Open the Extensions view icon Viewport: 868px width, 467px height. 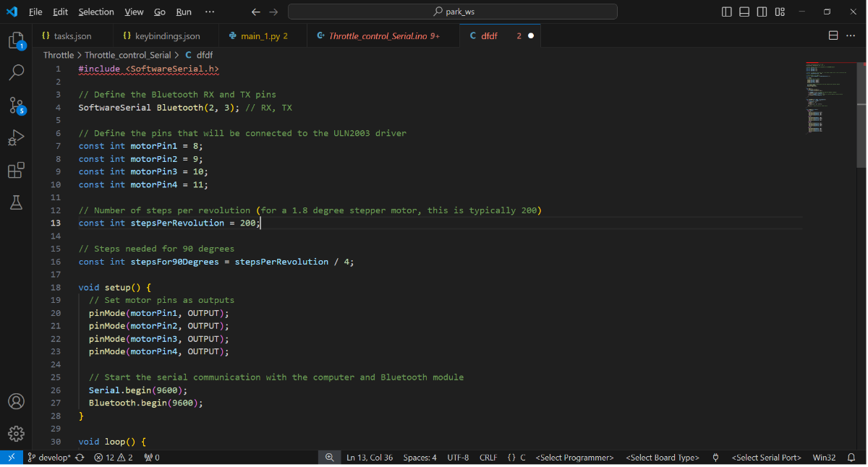[x=16, y=171]
